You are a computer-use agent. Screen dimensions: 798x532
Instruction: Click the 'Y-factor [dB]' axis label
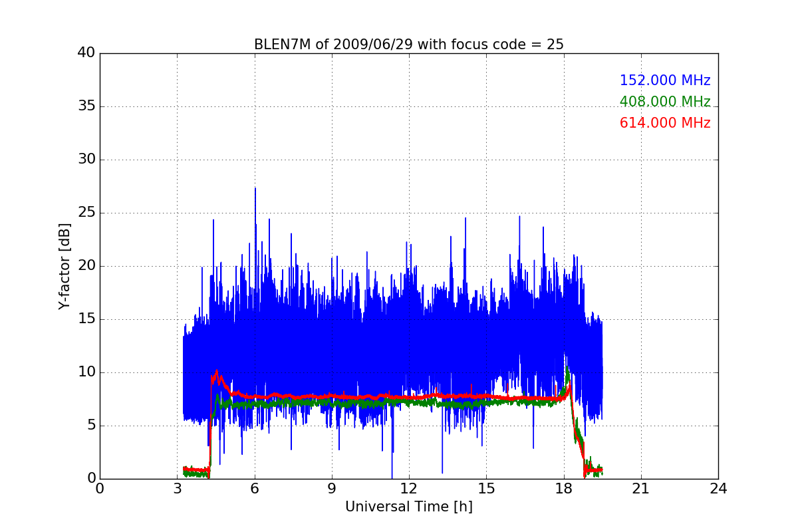65,266
